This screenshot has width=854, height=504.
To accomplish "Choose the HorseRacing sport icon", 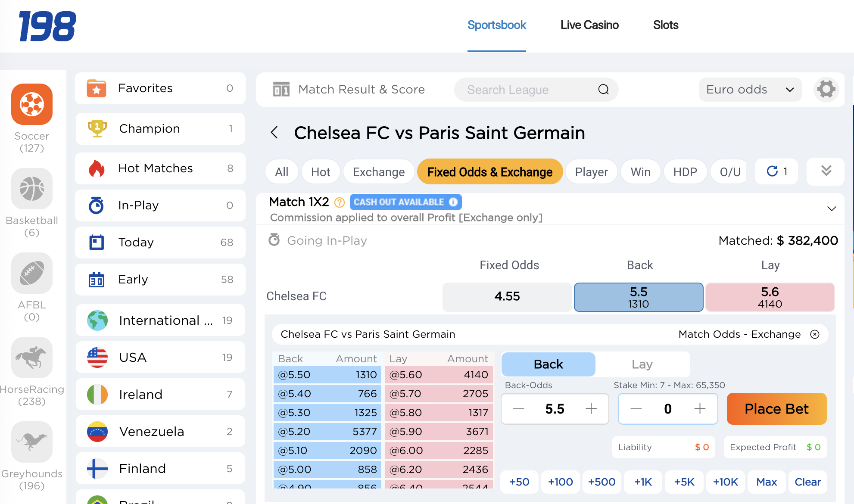I will [x=32, y=358].
